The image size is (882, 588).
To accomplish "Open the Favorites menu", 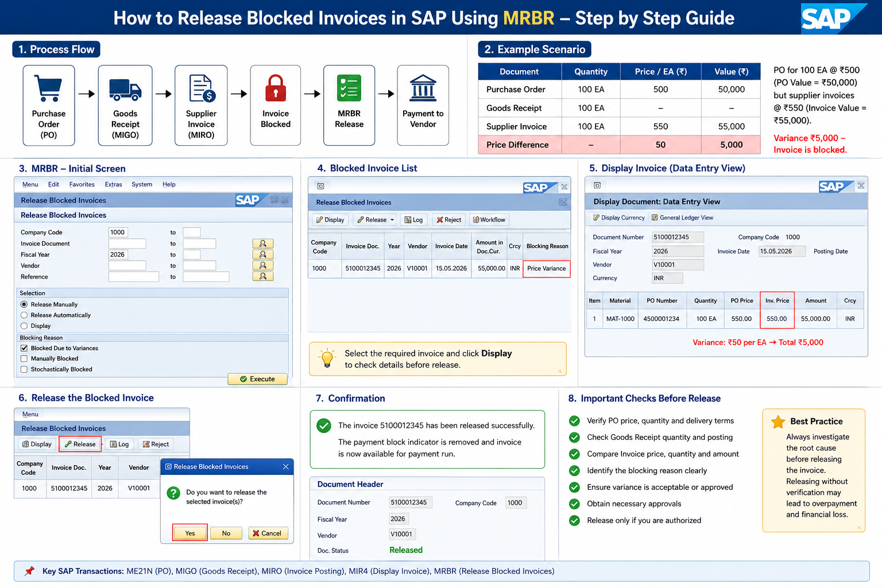I will click(x=82, y=184).
